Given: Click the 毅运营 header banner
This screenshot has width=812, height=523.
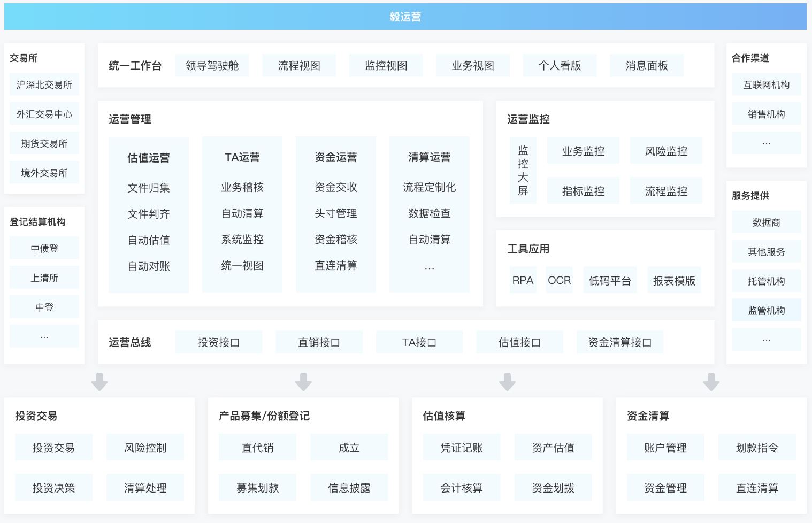Looking at the screenshot, I should [x=405, y=17].
